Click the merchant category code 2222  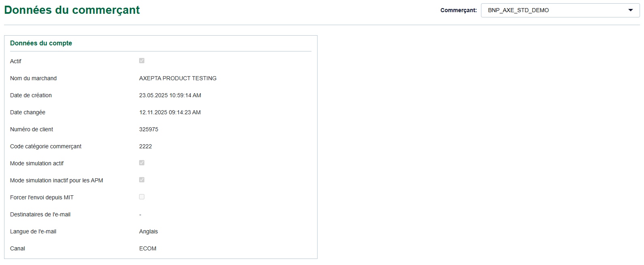(x=145, y=146)
